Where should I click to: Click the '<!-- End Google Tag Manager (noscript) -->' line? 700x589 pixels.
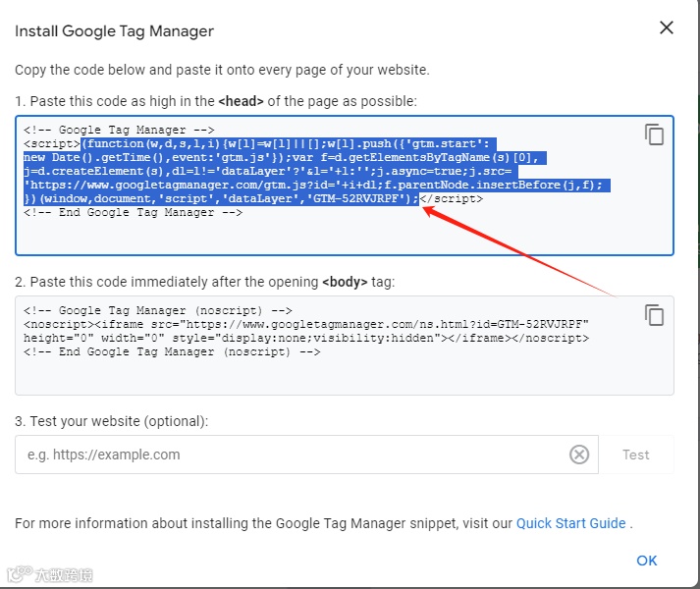(x=172, y=351)
